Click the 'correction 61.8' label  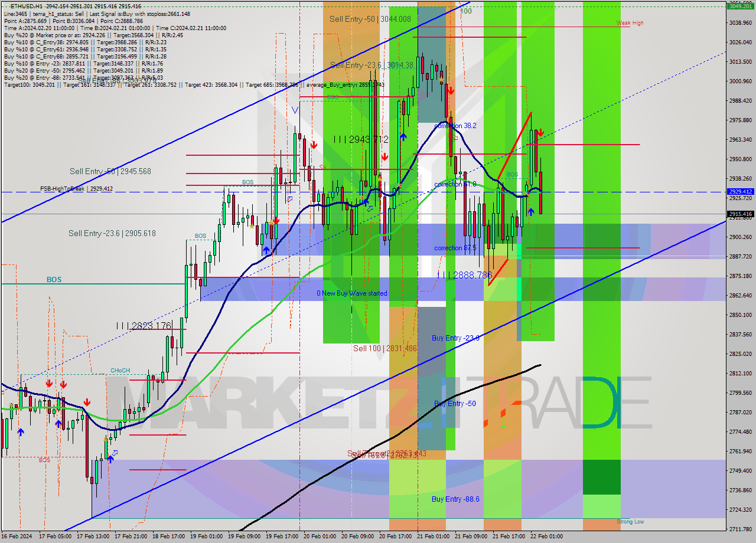tap(455, 184)
